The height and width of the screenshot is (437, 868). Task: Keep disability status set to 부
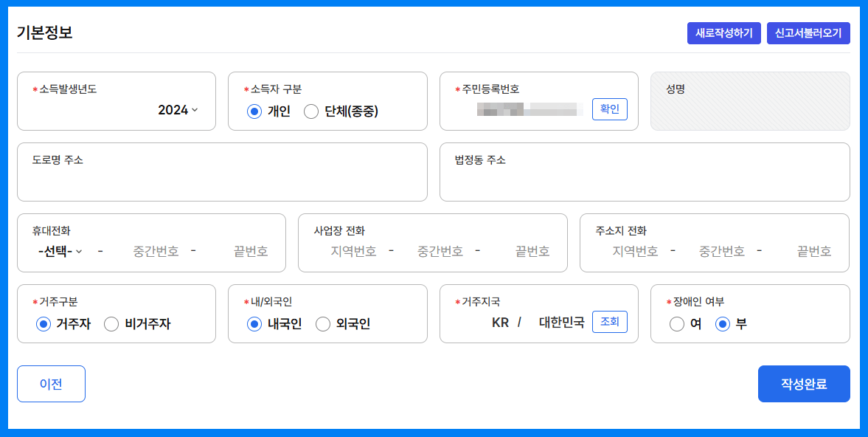723,323
